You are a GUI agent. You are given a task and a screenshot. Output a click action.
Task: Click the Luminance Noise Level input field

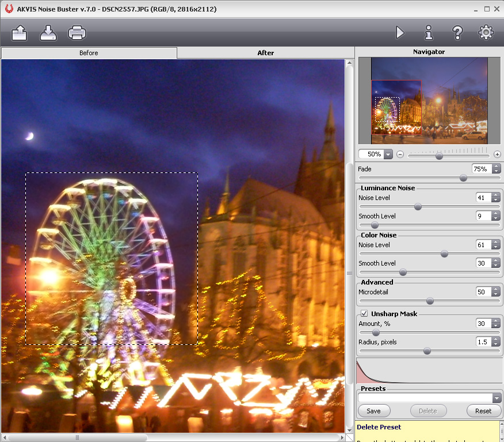tap(483, 198)
